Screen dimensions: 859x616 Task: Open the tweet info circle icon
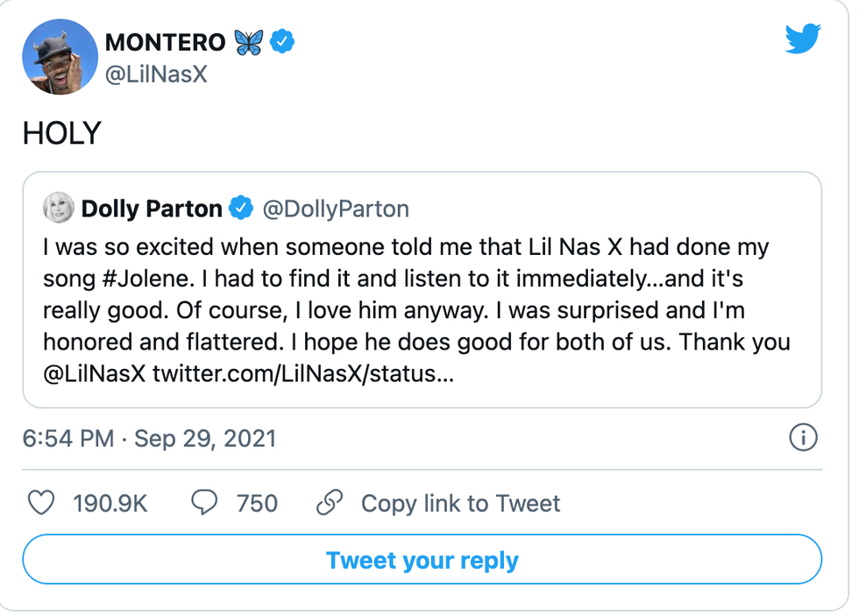coord(803,437)
